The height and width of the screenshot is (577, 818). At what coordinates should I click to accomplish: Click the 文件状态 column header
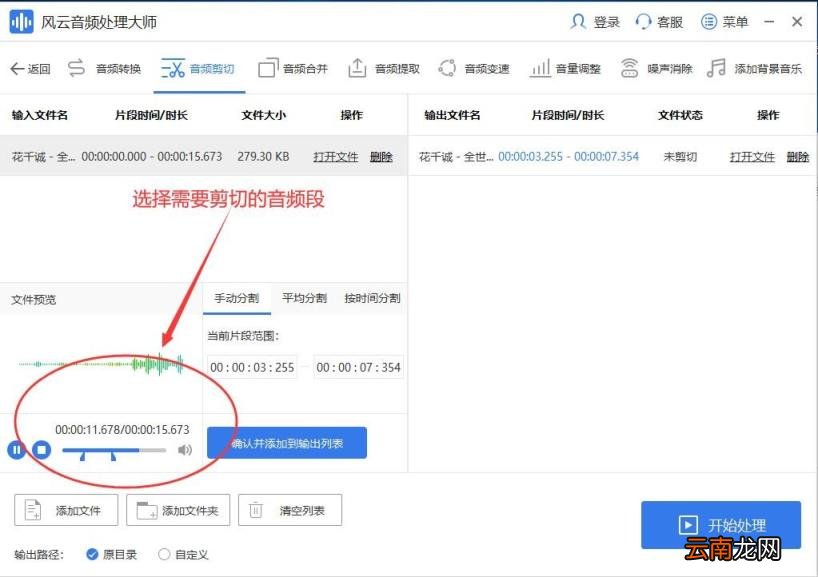click(x=680, y=115)
